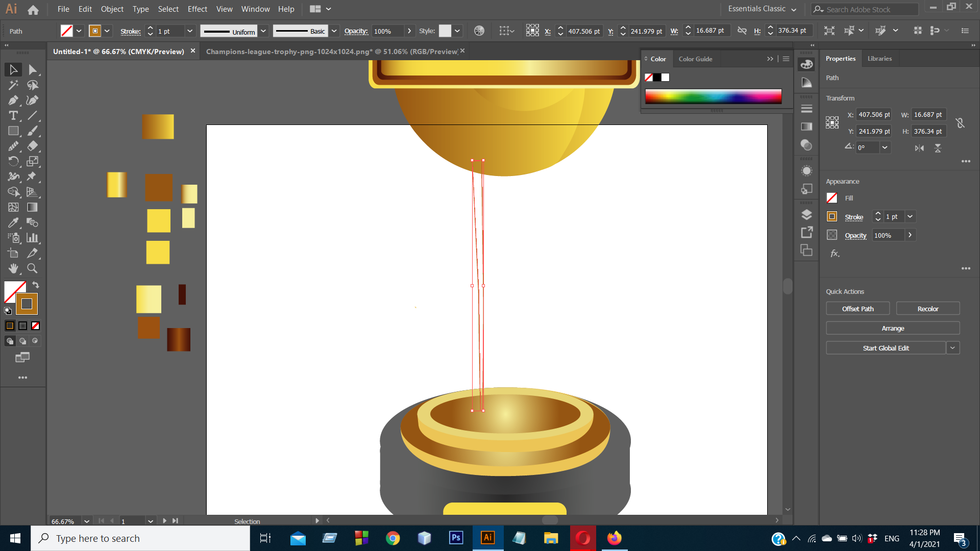Switch to Champions-league-trophy document tab
This screenshot has width=980, height=551.
[332, 52]
